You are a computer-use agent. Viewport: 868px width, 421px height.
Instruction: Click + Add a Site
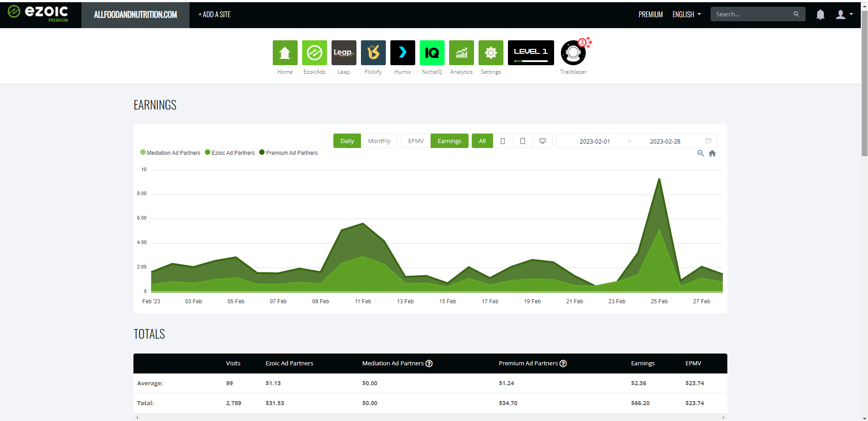point(214,14)
